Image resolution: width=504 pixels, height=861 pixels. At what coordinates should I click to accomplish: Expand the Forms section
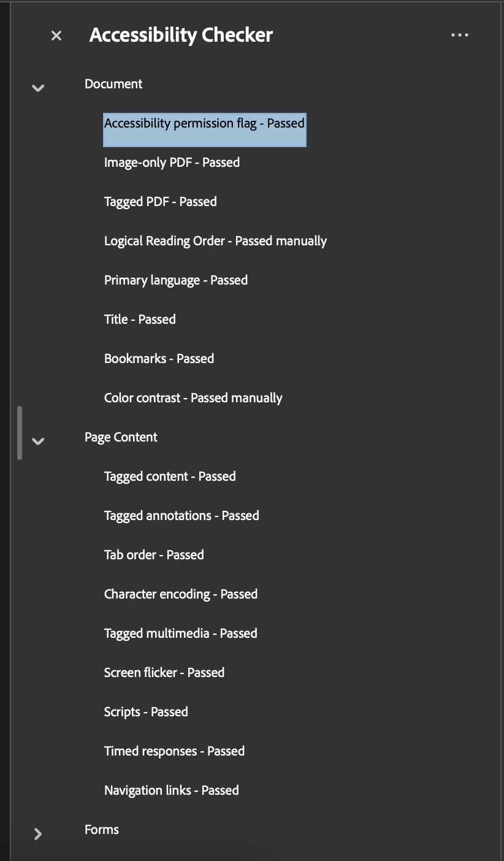[x=38, y=833]
